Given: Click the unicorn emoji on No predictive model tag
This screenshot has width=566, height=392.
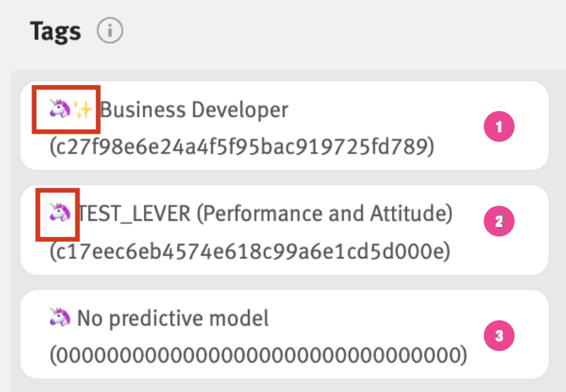Looking at the screenshot, I should [60, 317].
